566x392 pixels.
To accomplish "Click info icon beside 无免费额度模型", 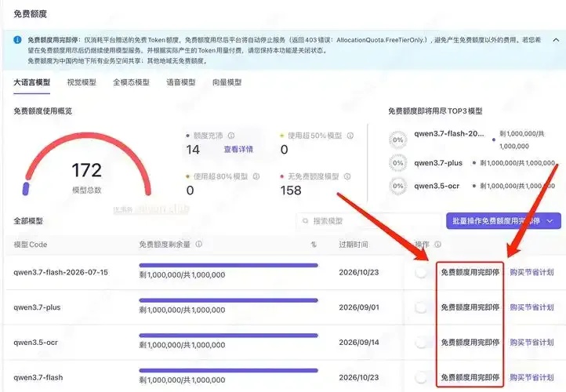I will click(x=347, y=176).
